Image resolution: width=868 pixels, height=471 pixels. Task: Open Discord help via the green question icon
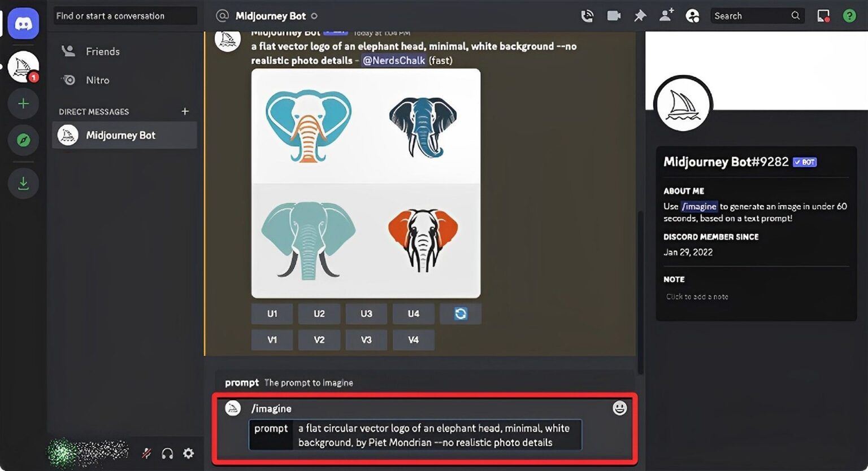(x=849, y=16)
